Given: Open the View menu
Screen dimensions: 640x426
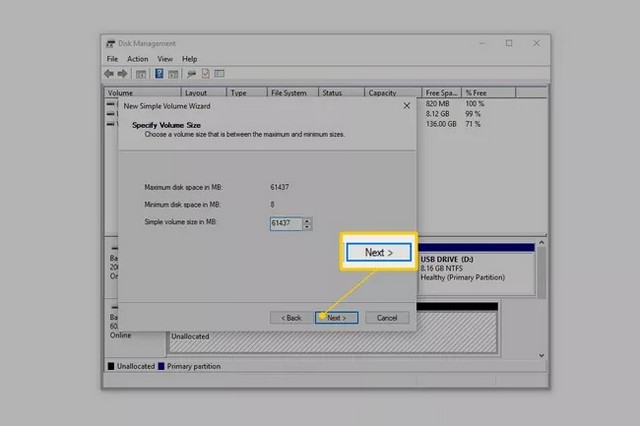Looking at the screenshot, I should click(x=164, y=59).
